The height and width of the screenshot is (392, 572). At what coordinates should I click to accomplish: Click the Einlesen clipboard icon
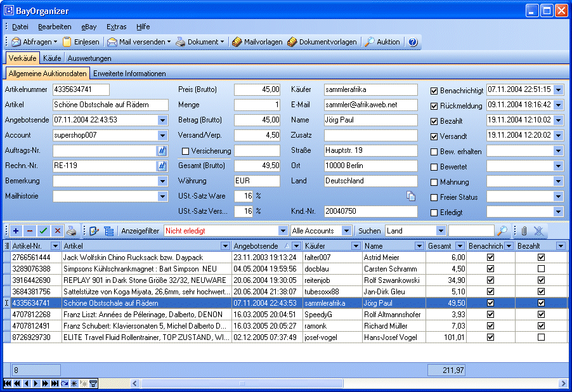coord(67,42)
